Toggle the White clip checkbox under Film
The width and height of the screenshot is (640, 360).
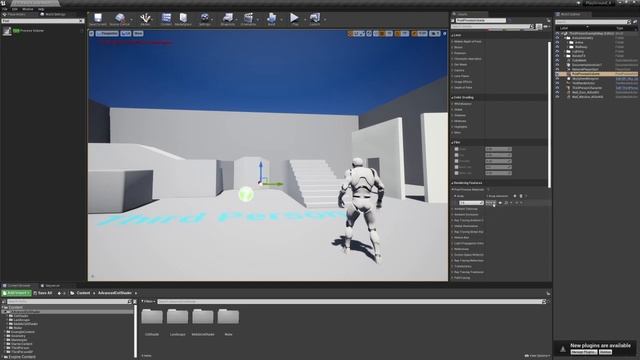[x=456, y=173]
